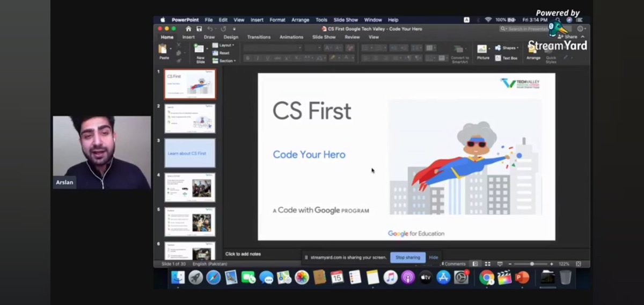
Task: Click the fit slide to window icon
Action: 579,264
